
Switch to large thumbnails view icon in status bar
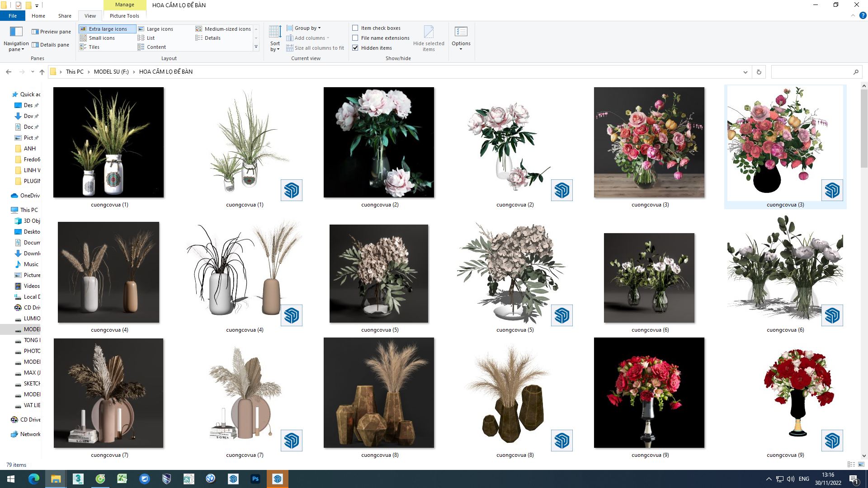[861, 465]
